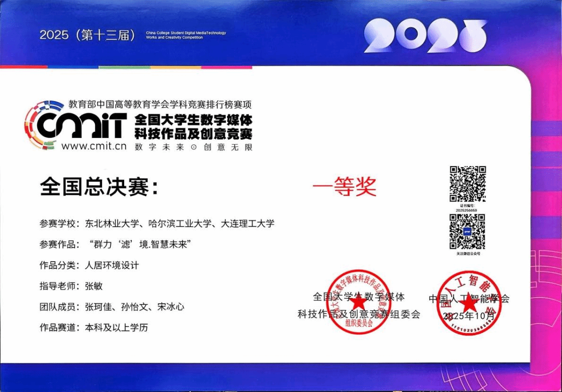The width and height of the screenshot is (562, 392).
Task: Click the WeChat official account QR code
Action: pos(467,231)
